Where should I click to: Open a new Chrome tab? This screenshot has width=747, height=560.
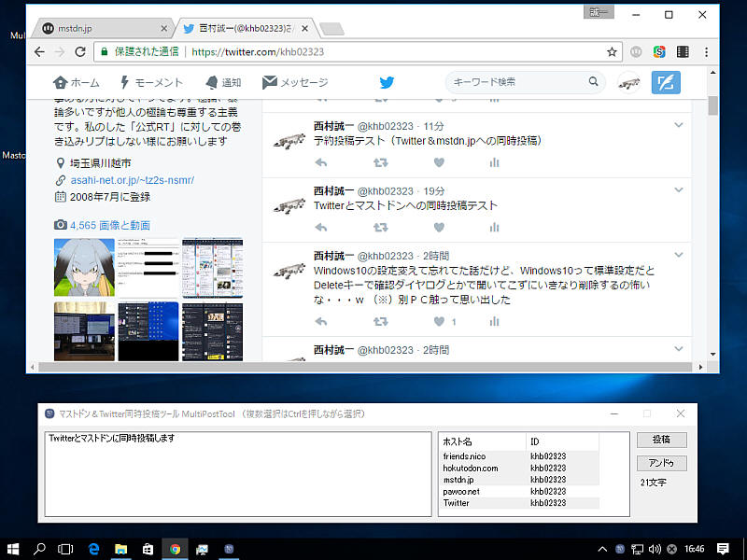click(331, 30)
